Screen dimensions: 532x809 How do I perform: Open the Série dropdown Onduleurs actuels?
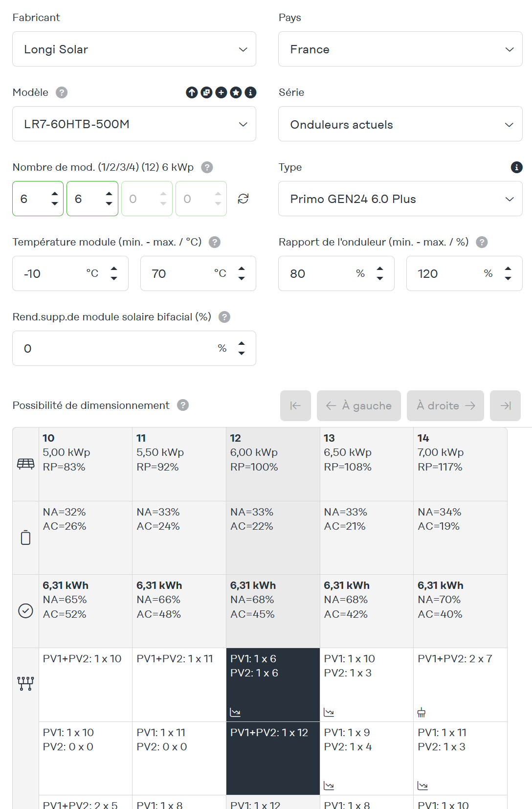point(400,124)
